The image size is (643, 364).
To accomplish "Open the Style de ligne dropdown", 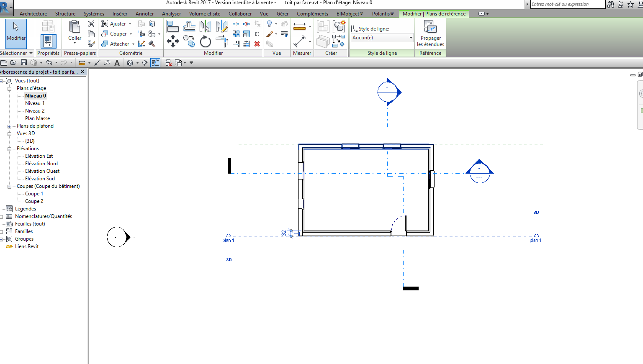I will (381, 37).
